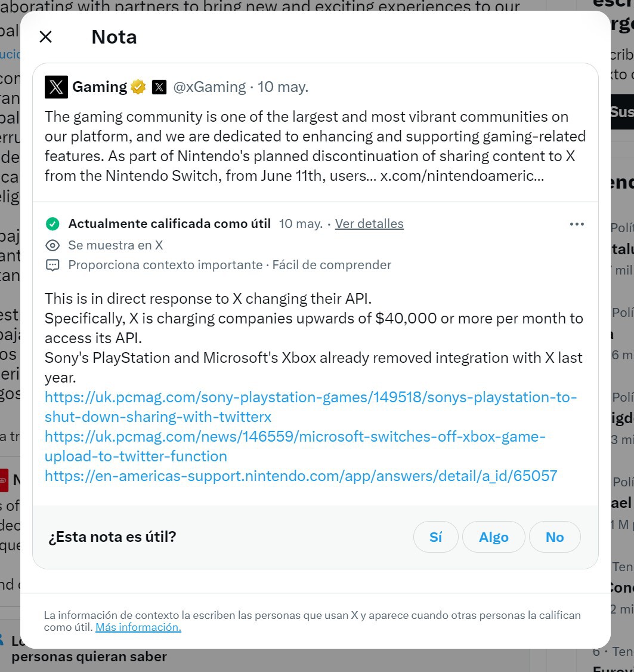This screenshot has width=634, height=672.
Task: Click the X Gaming profile avatar
Action: point(56,87)
